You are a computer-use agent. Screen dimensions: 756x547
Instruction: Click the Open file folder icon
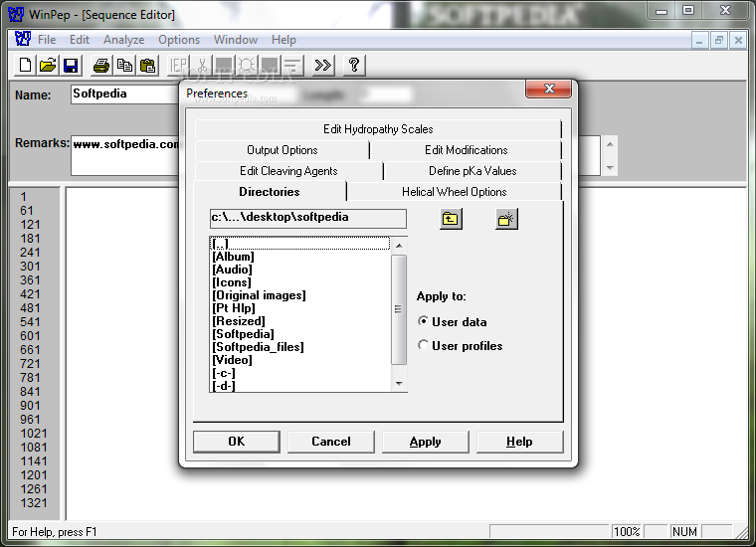[48, 65]
